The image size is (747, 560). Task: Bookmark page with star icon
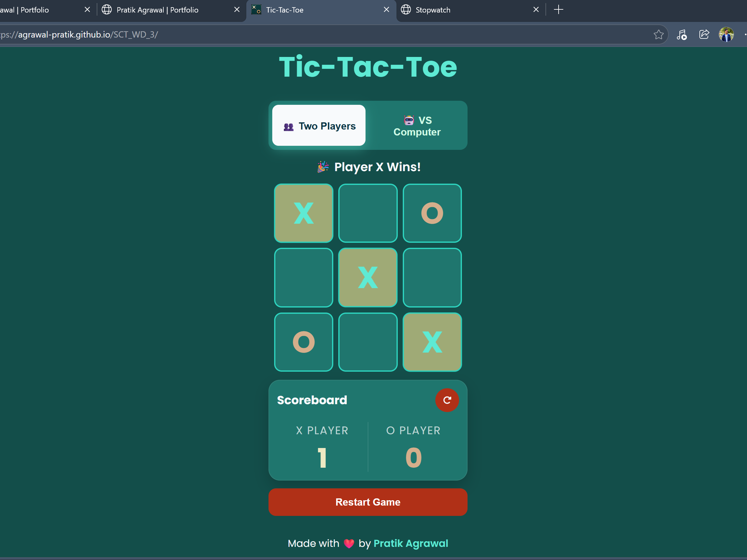pos(658,34)
